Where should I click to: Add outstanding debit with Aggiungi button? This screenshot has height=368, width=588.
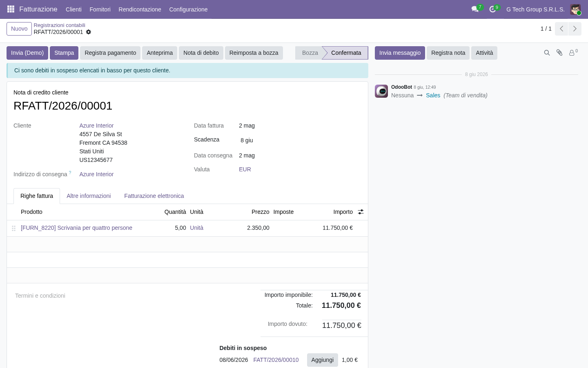(323, 360)
